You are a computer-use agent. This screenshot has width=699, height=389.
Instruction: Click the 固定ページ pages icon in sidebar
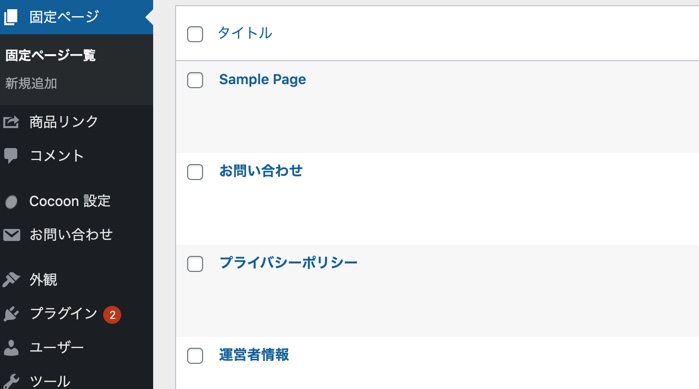point(11,17)
